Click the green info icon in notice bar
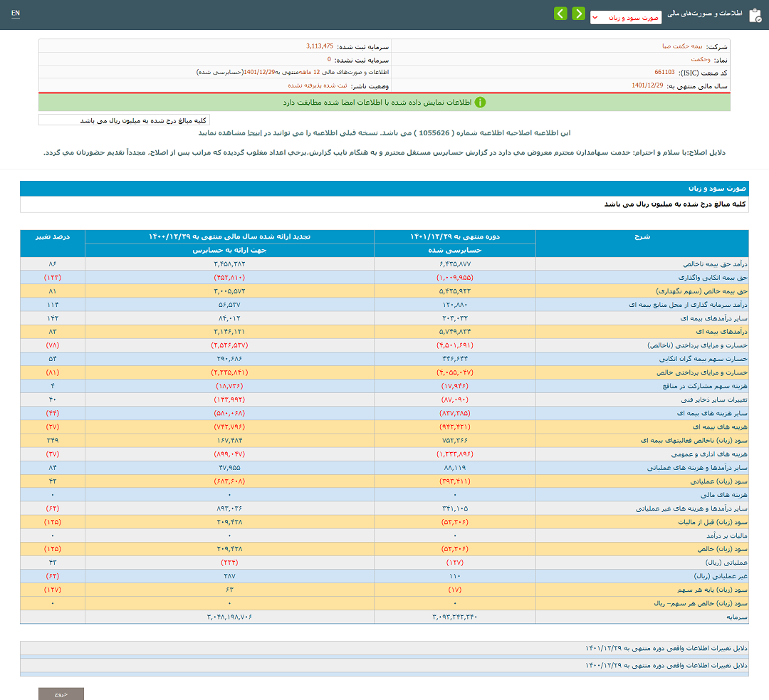769x700 pixels. click(480, 102)
